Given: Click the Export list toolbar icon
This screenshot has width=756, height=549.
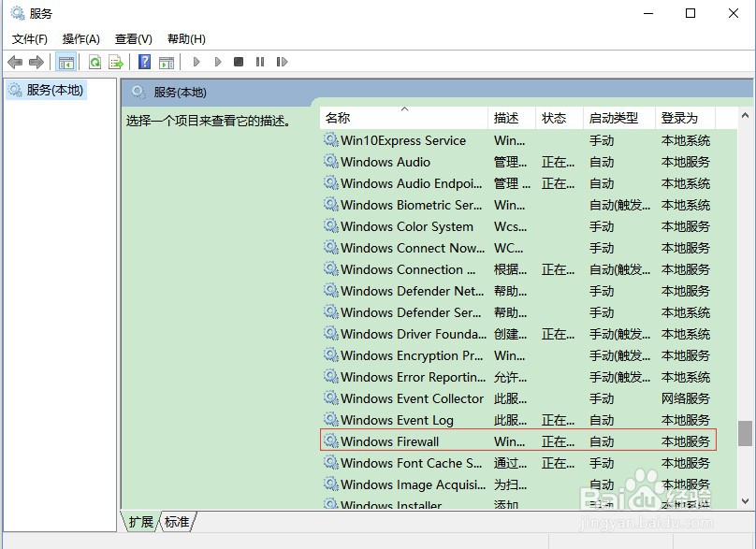Looking at the screenshot, I should coord(116,62).
